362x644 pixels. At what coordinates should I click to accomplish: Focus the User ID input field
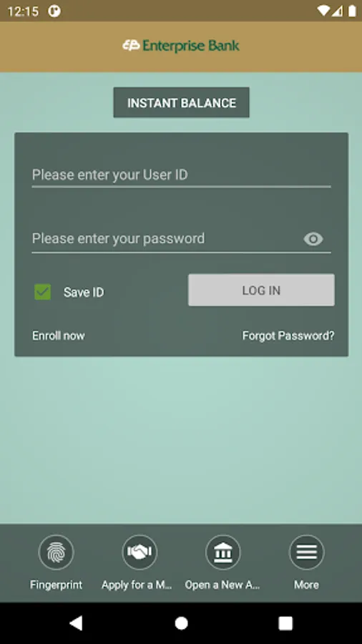[x=182, y=175]
